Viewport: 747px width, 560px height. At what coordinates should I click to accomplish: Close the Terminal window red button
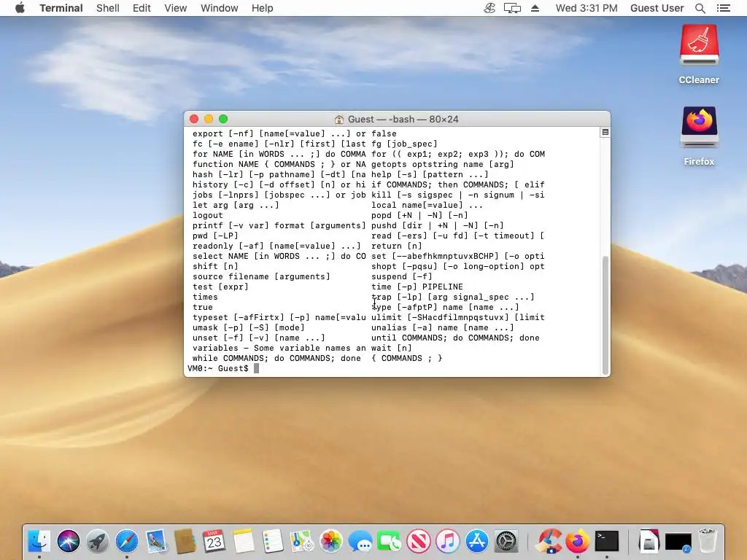(194, 119)
